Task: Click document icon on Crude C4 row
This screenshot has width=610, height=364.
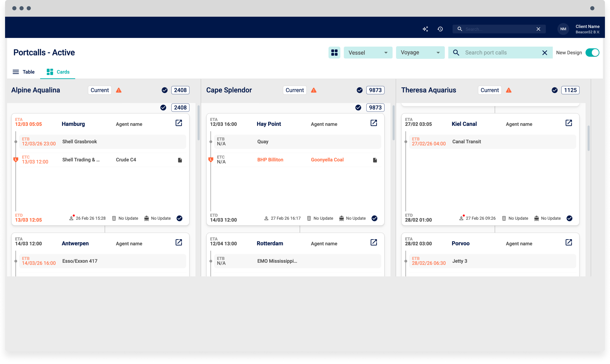Action: coord(180,160)
